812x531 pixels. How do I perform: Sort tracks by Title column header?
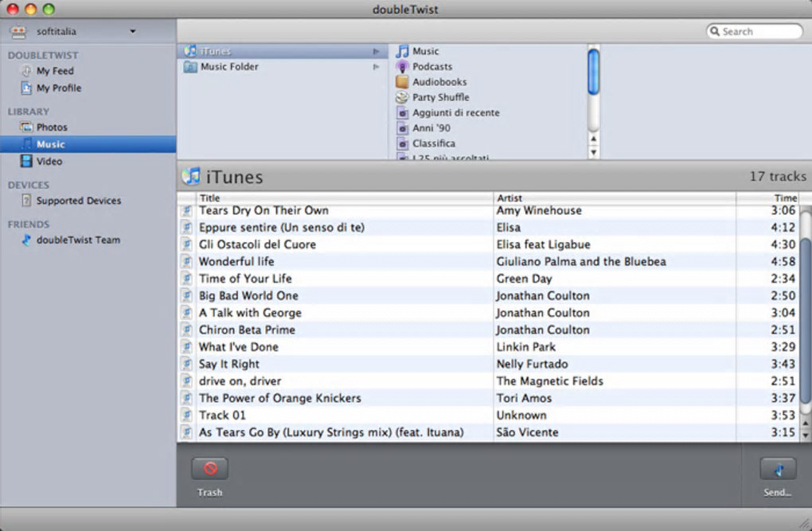tap(345, 198)
